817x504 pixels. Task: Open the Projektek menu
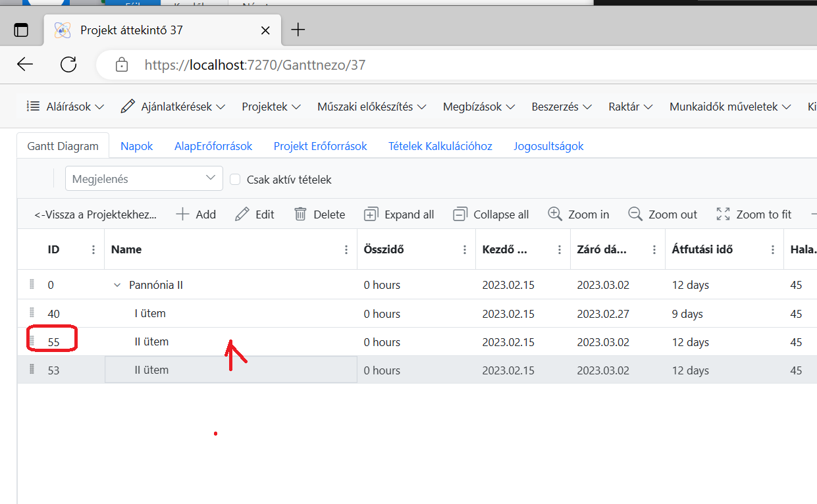(271, 107)
